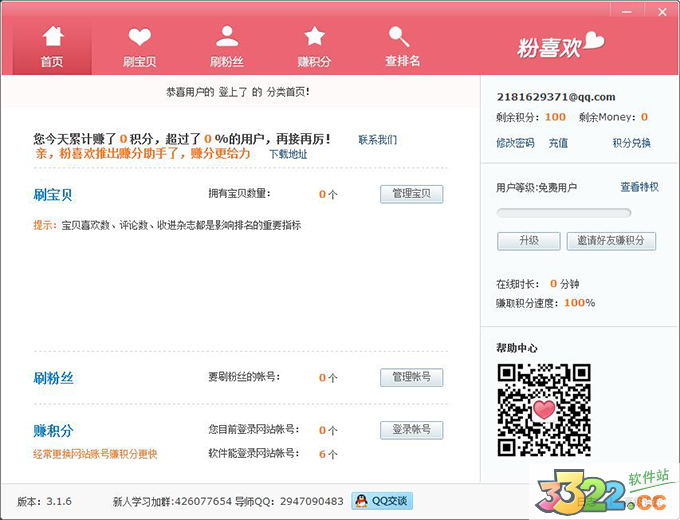Open the 充值 recharge link
The width and height of the screenshot is (680, 520).
(x=558, y=143)
